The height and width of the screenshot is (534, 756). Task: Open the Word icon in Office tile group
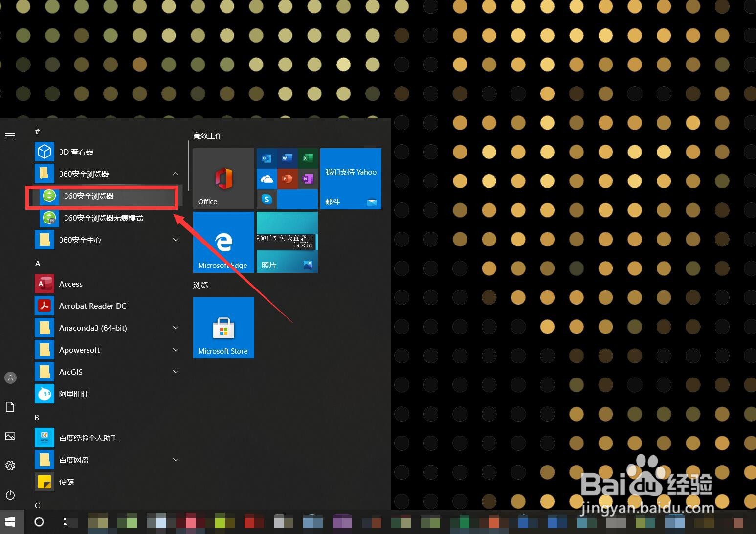click(287, 158)
